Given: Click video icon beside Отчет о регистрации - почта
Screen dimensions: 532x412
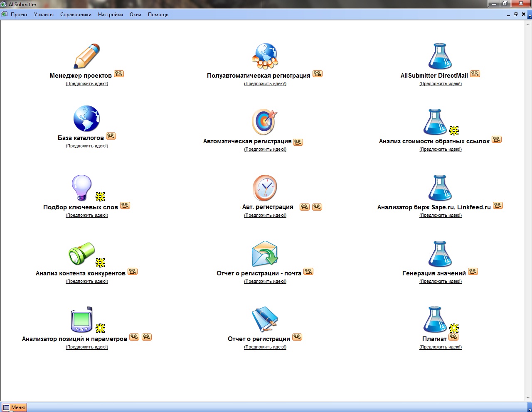Looking at the screenshot, I should click(308, 272).
